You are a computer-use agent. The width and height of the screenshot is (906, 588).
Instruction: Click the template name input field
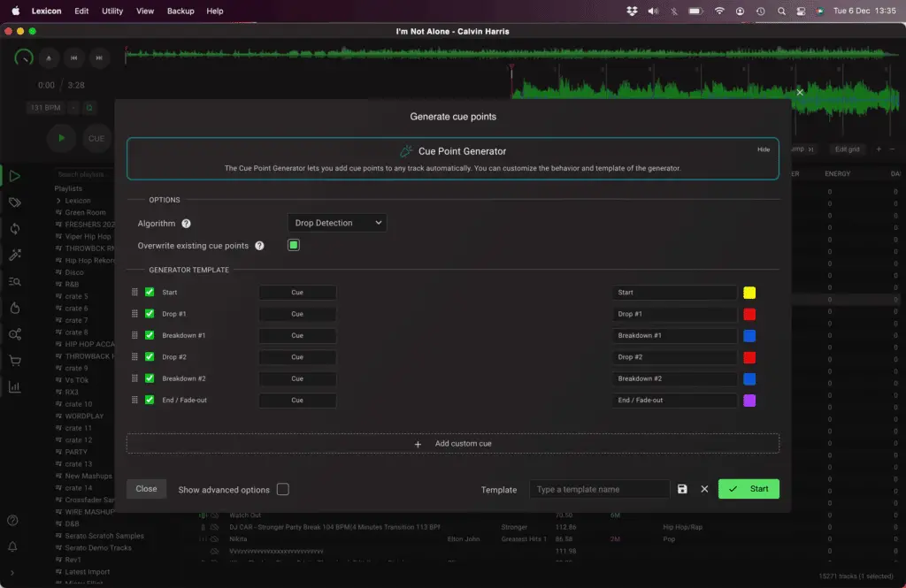pos(599,489)
